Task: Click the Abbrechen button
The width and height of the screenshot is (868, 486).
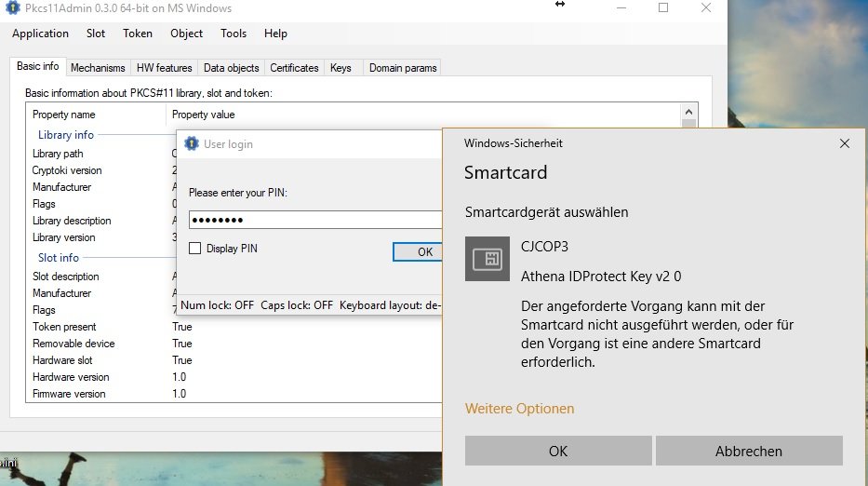Action: 748,451
